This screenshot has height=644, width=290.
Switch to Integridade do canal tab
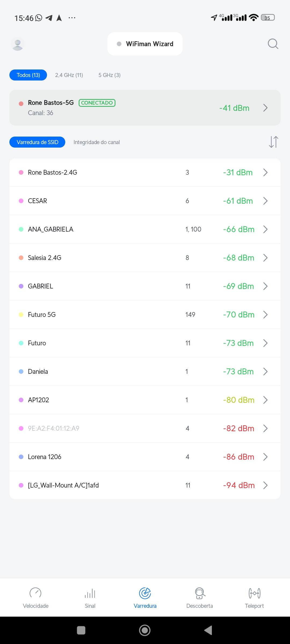pos(97,142)
